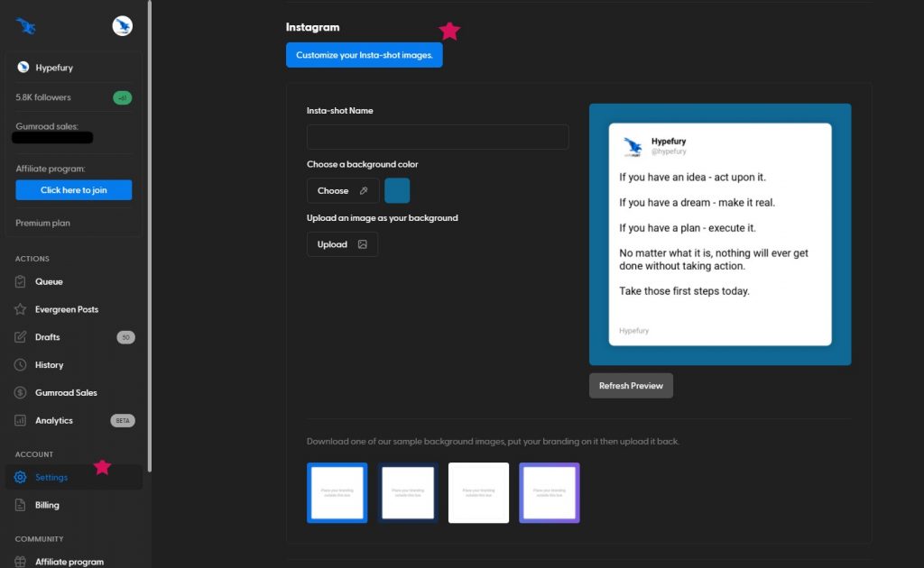Open Affiliate program in Community section
Screen dimensions: 924x568
coord(69,561)
